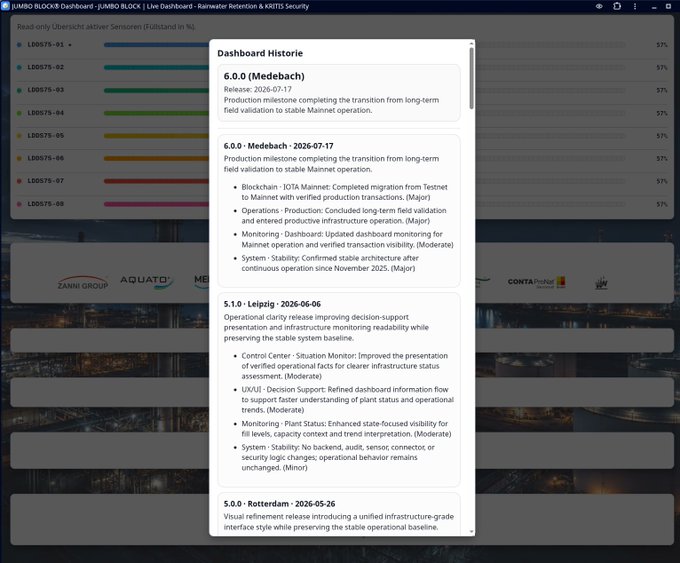
Task: Click the scroll-up arrow of the Historie dialog
Action: click(471, 44)
